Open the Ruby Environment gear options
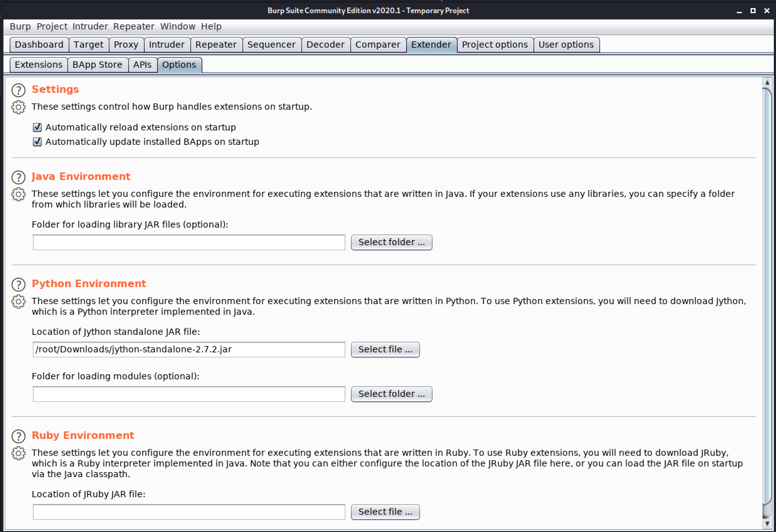 [x=19, y=453]
